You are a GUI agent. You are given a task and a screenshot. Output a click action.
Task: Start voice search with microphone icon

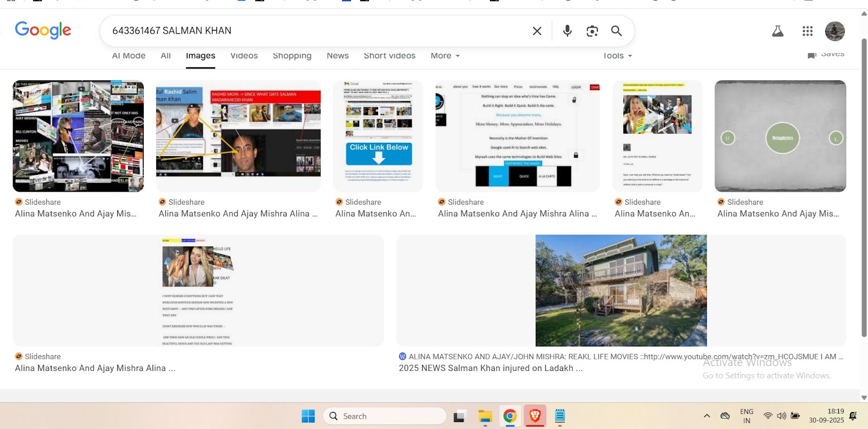click(x=567, y=31)
